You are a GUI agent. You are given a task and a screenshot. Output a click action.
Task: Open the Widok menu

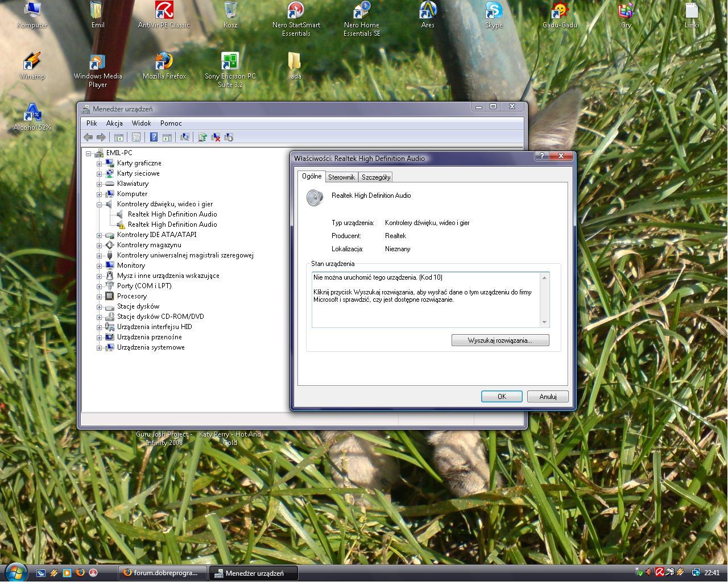[141, 123]
